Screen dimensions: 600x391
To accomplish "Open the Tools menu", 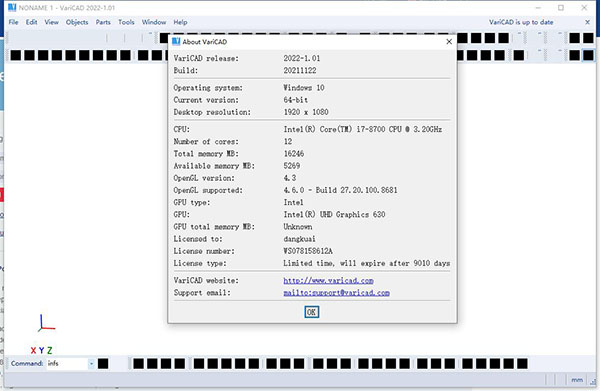I will (x=126, y=22).
